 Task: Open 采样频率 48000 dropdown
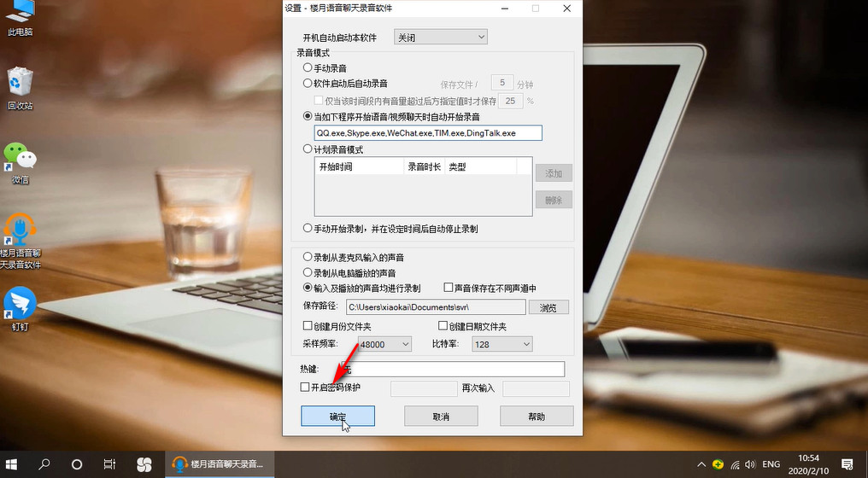(x=384, y=344)
